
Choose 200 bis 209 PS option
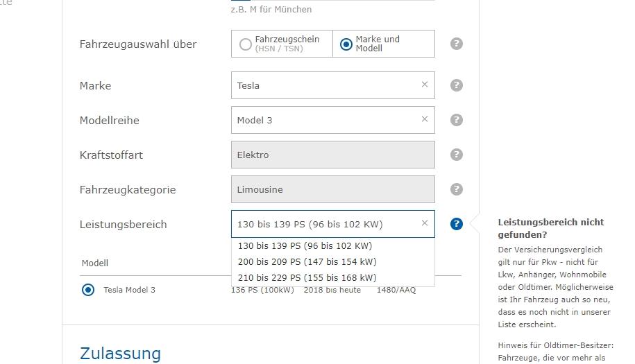coord(333,261)
